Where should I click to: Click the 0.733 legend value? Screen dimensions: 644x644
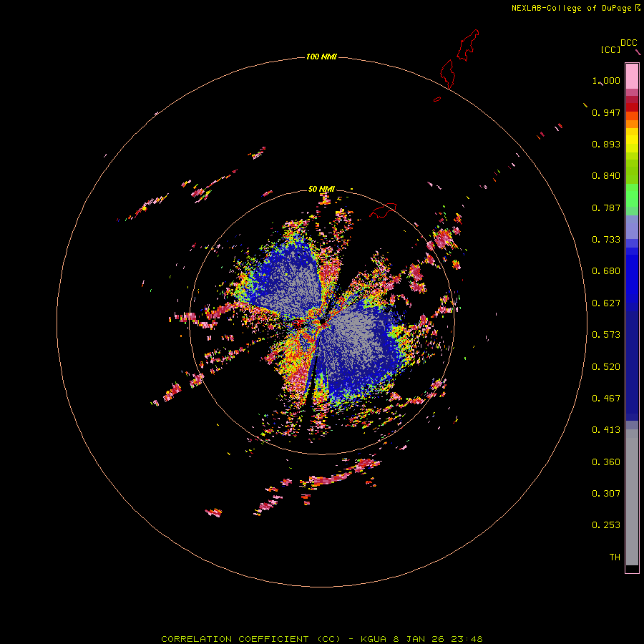(606, 240)
